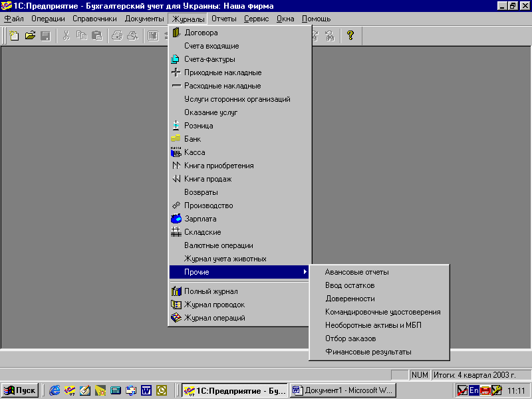
Task: Click the Save diskette toolbar icon
Action: coord(45,35)
